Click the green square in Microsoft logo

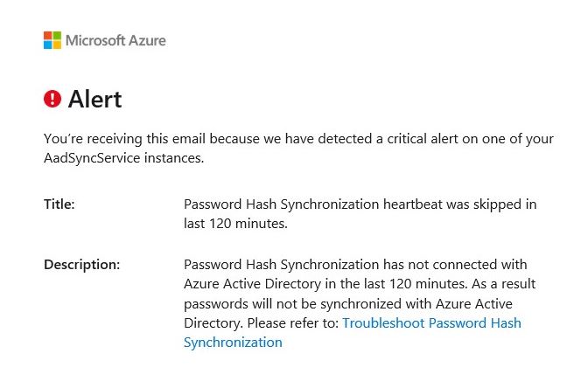click(x=57, y=36)
